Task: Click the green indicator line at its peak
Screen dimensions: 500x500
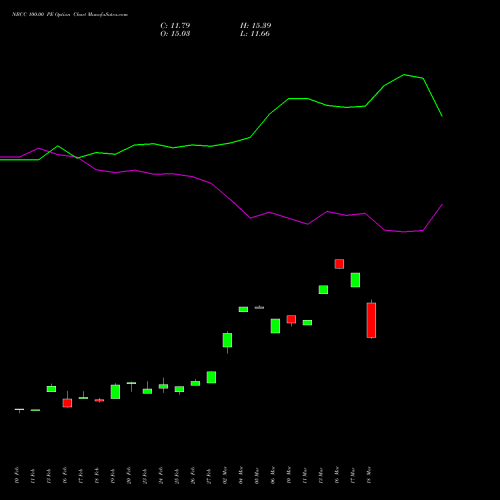Action: 404,75
